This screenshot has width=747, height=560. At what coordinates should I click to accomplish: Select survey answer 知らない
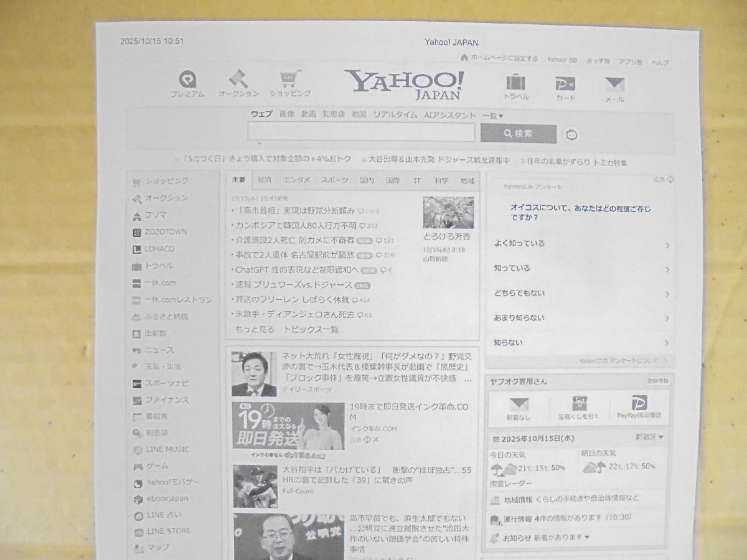pyautogui.click(x=580, y=342)
